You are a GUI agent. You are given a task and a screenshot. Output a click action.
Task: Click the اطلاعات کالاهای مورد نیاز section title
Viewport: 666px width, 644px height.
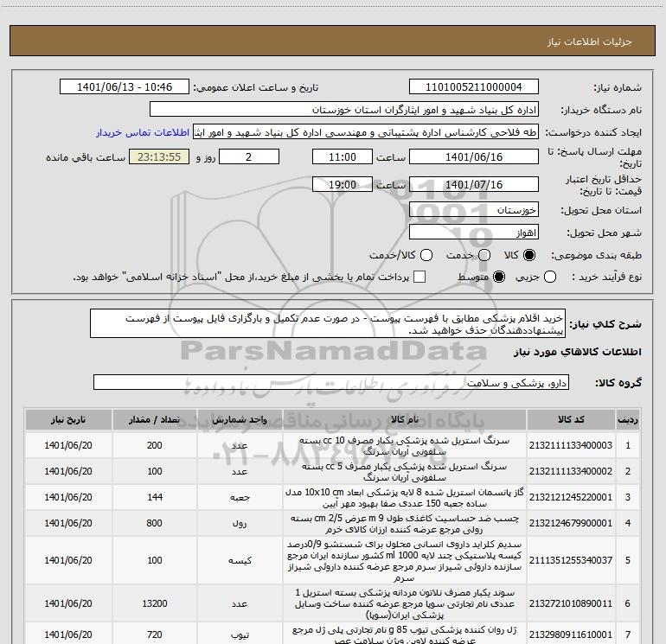tap(577, 352)
